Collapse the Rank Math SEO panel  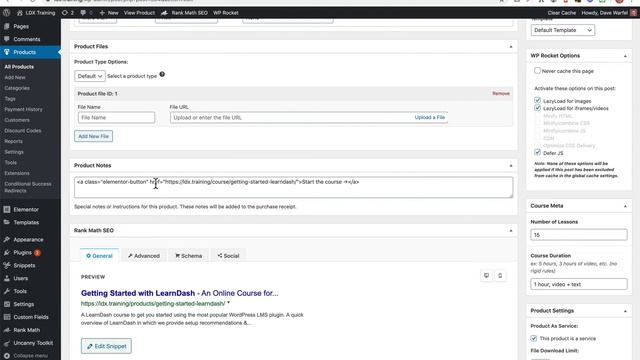pyautogui.click(x=511, y=231)
